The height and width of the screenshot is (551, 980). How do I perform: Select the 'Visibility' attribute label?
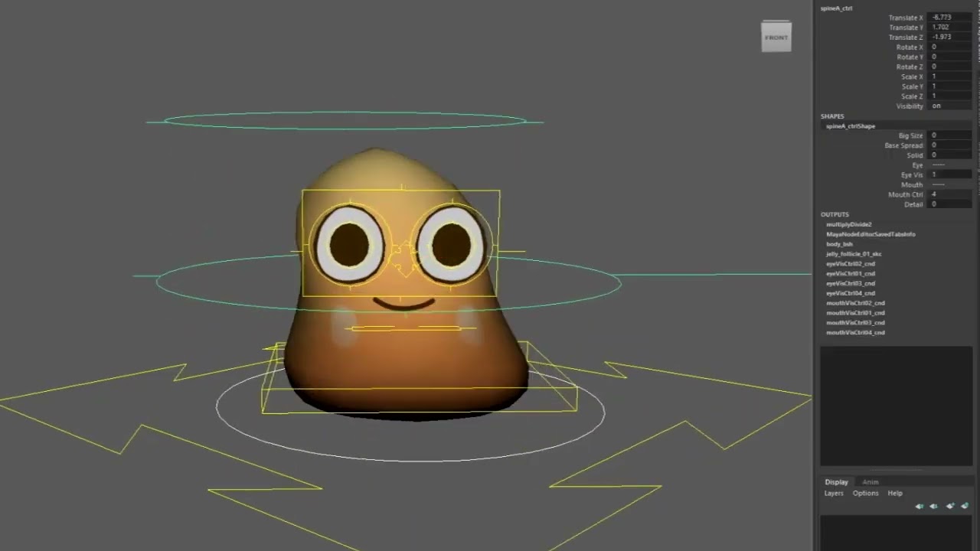(x=910, y=106)
